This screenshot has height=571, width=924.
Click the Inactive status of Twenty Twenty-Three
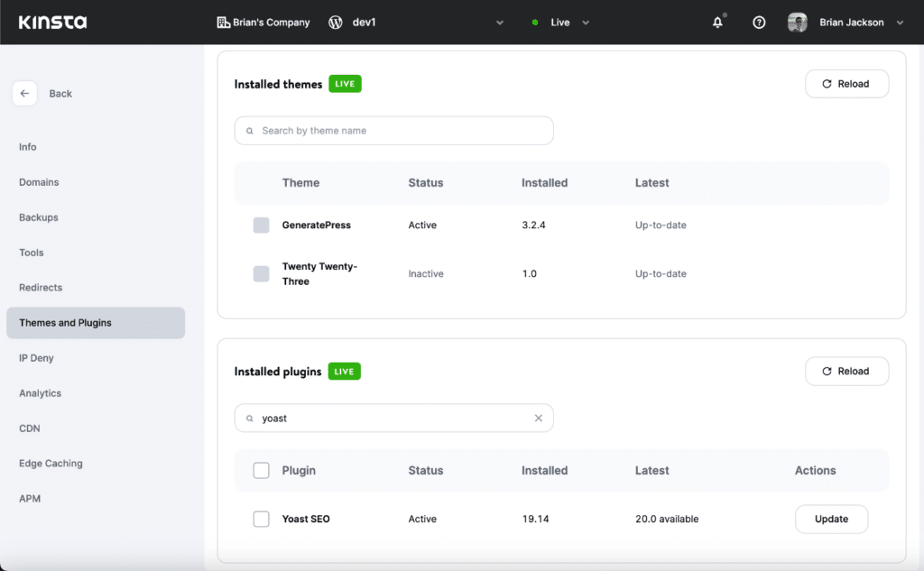tap(426, 273)
